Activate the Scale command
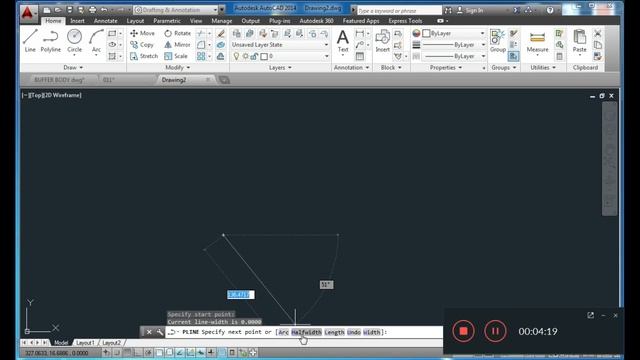This screenshot has width=640, height=360. tap(176, 56)
